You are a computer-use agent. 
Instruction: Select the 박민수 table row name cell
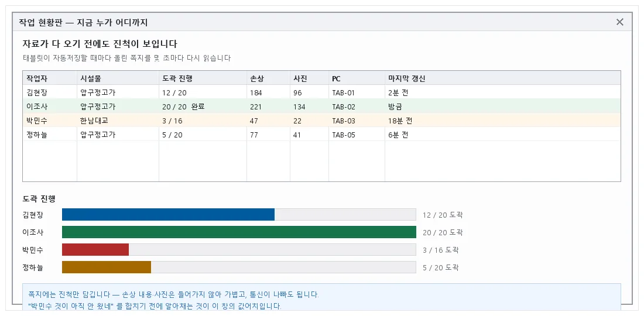pos(50,121)
